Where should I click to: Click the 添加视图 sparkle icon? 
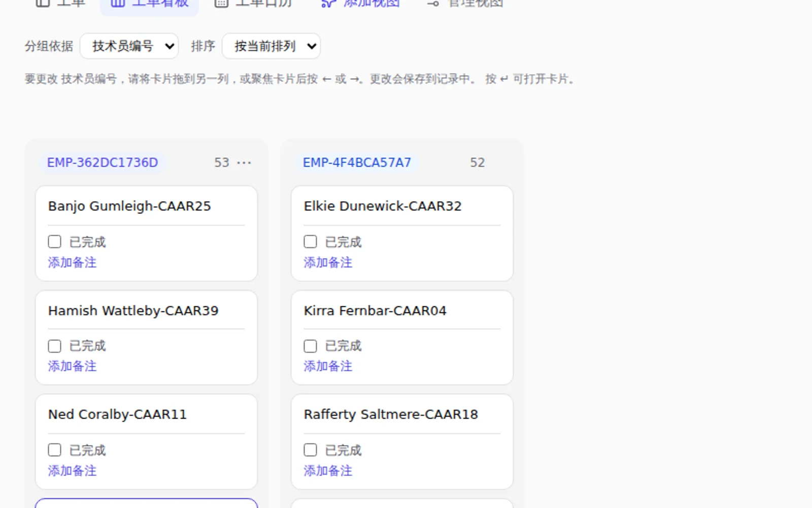(328, 3)
